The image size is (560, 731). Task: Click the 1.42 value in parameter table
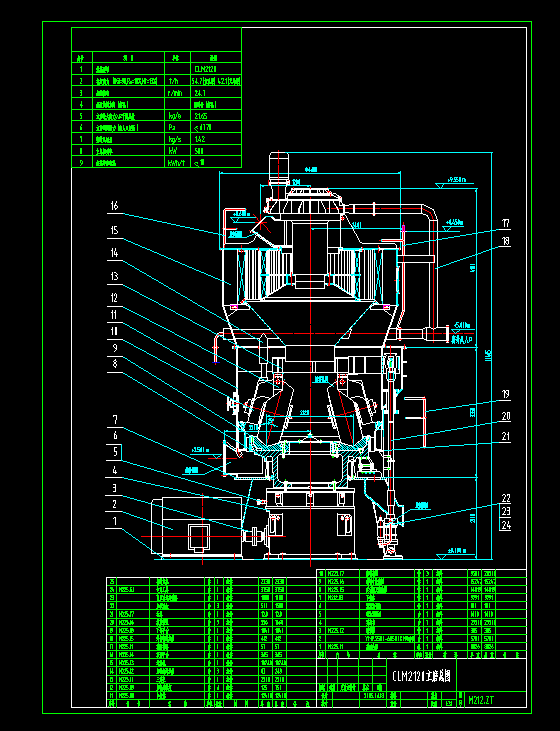point(200,139)
